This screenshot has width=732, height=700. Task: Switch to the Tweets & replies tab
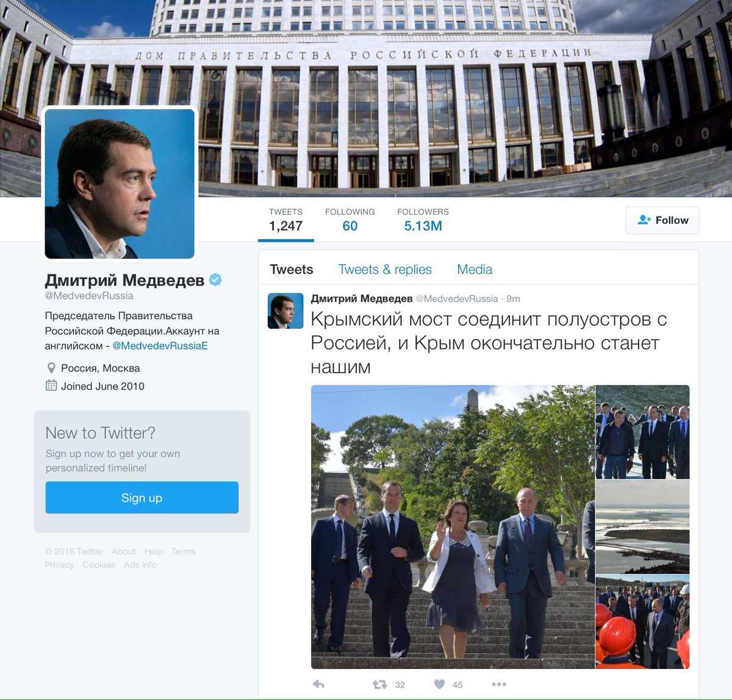pyautogui.click(x=385, y=270)
